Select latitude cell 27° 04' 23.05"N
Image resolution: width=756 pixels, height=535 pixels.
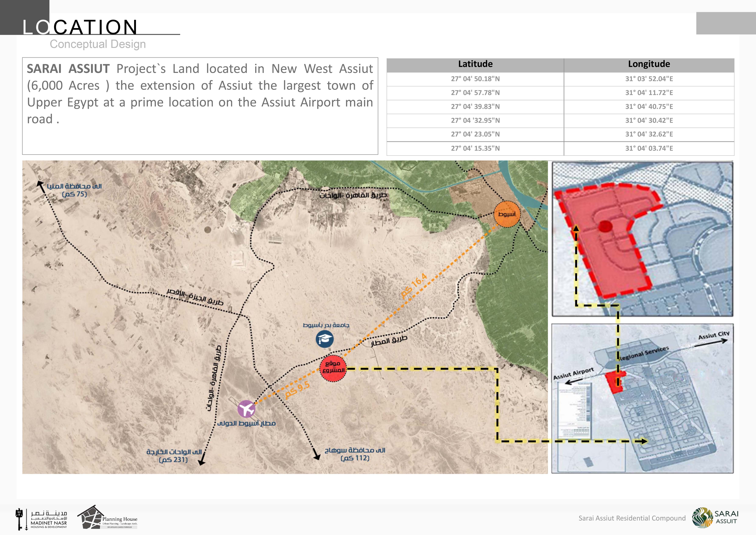[x=475, y=134]
